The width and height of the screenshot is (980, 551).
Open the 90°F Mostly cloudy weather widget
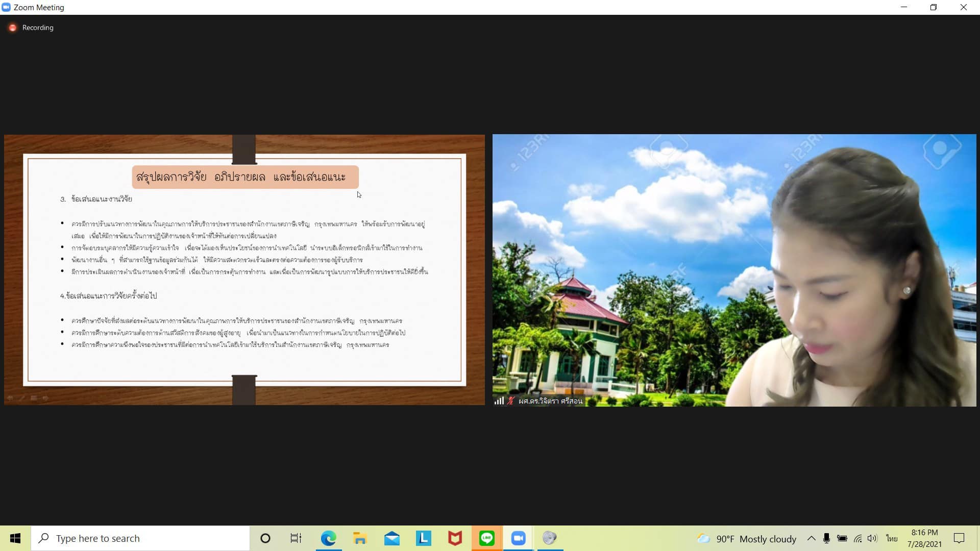click(747, 539)
